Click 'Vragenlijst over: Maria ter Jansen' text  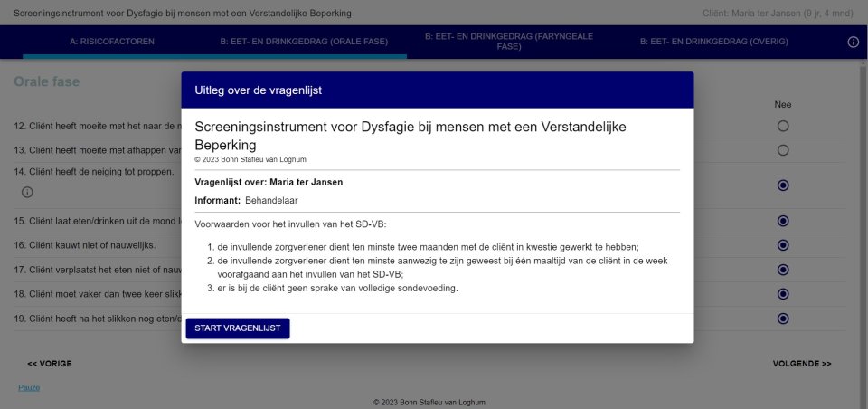pyautogui.click(x=269, y=183)
